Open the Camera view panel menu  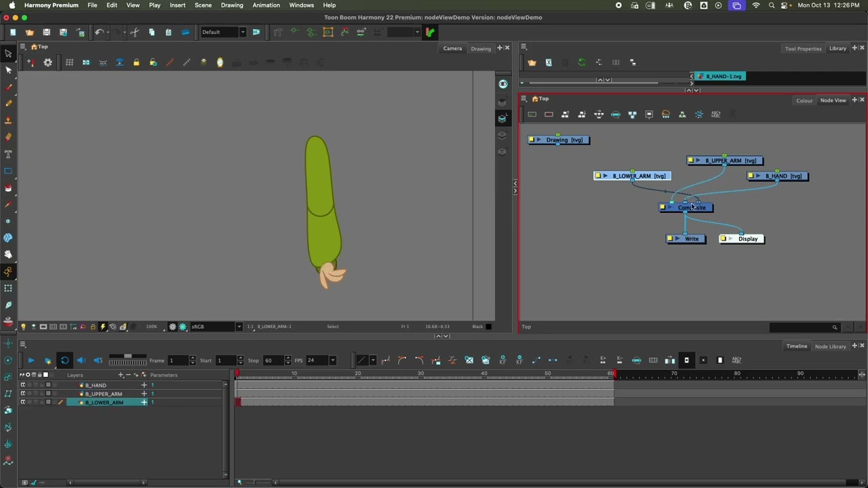[x=23, y=47]
